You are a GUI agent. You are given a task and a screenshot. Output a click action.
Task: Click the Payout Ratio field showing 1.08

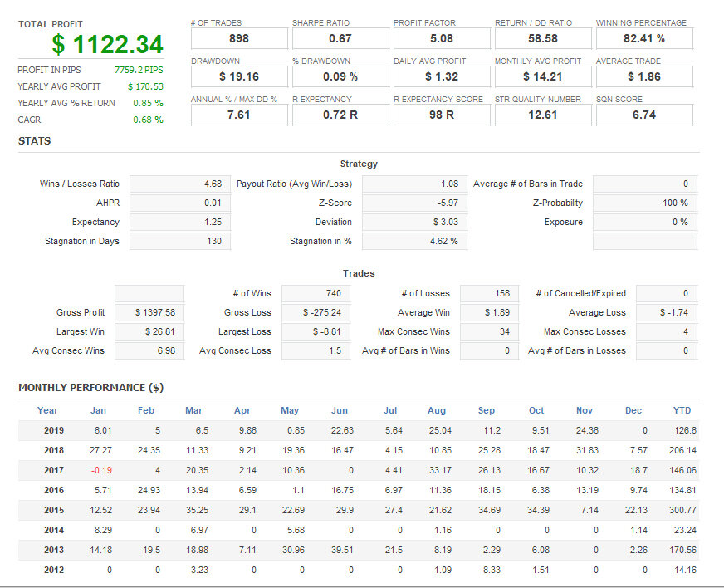[414, 184]
